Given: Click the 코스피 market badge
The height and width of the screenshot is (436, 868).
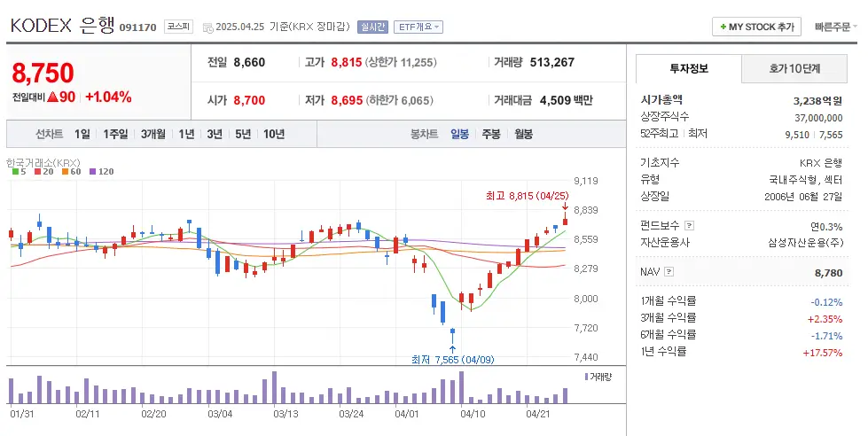Looking at the screenshot, I should click(x=180, y=27).
